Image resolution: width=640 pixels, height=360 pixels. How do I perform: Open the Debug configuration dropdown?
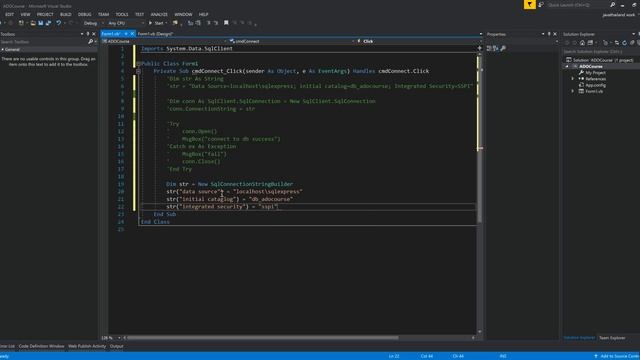click(93, 23)
